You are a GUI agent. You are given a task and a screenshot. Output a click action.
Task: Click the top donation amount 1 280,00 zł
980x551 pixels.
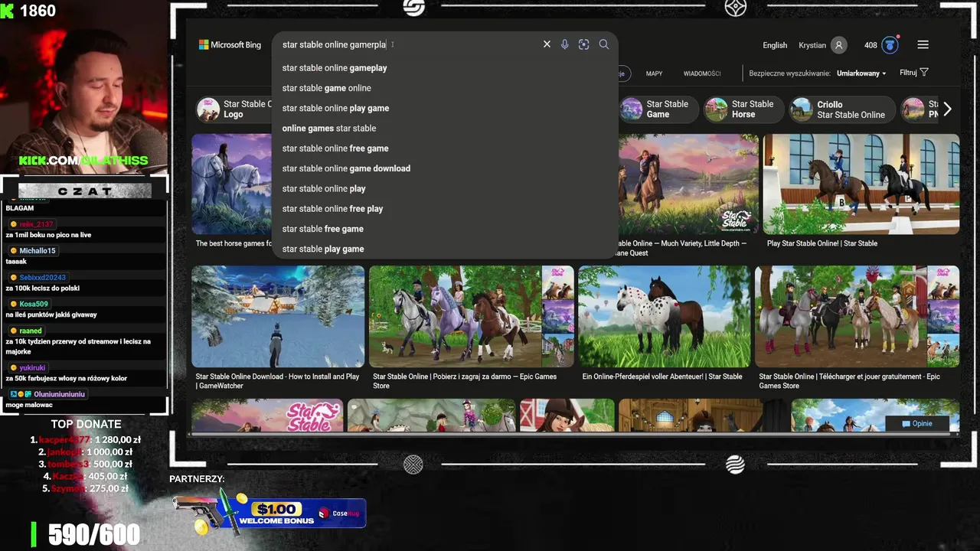118,439
